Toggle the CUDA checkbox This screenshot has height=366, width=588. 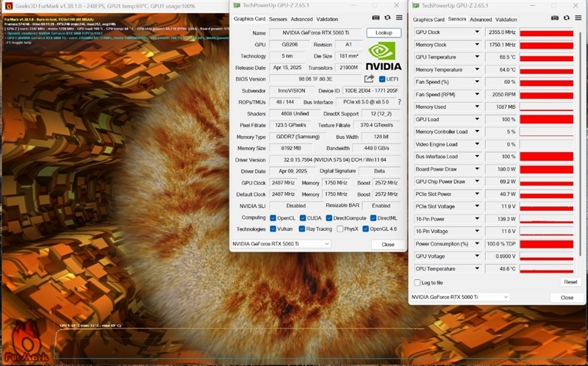coord(303,218)
